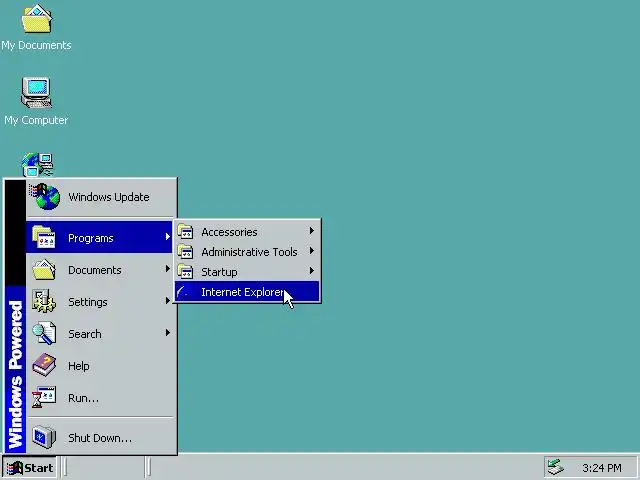Launch Internet Explorer from Programs
640x480 pixels.
(247, 291)
